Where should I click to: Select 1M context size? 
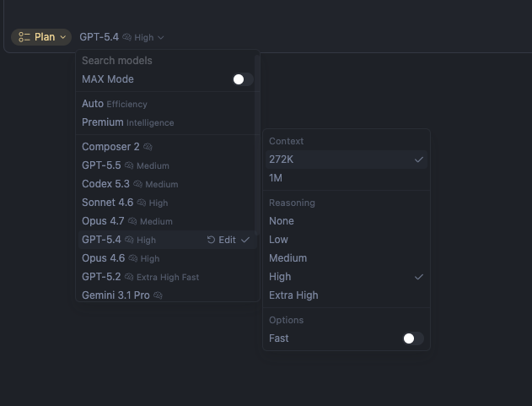click(347, 178)
